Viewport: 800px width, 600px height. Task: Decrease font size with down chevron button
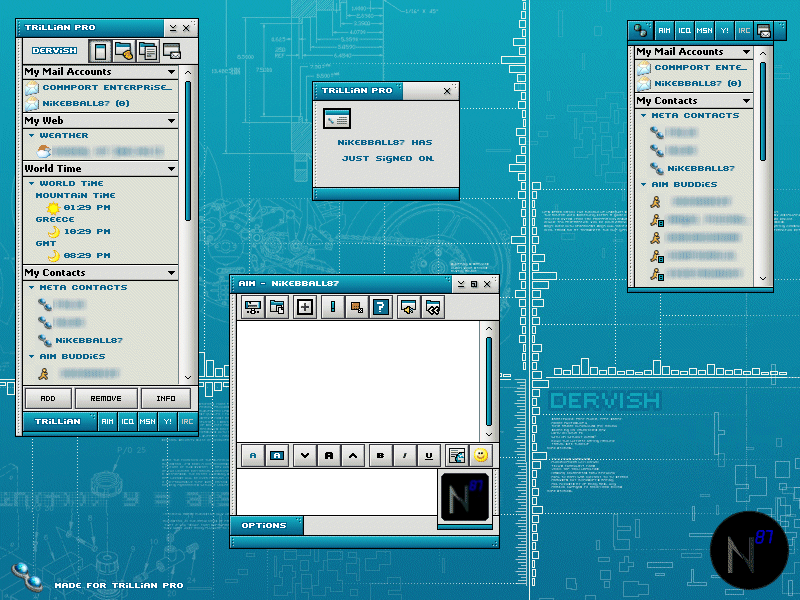click(305, 456)
